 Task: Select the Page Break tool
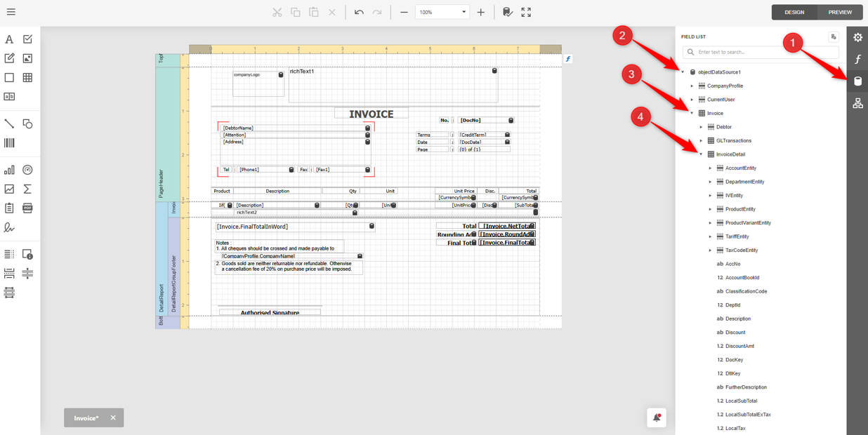pyautogui.click(x=9, y=273)
